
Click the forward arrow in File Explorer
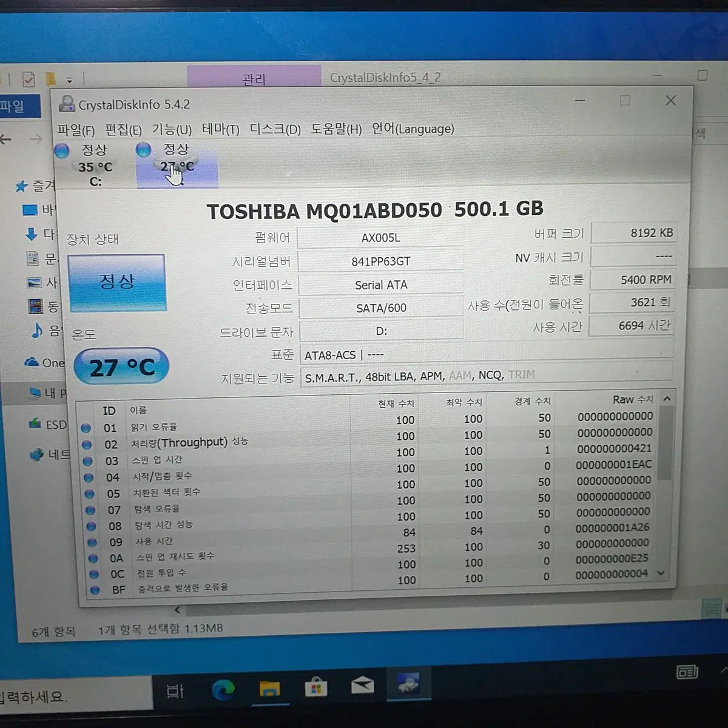point(36,138)
